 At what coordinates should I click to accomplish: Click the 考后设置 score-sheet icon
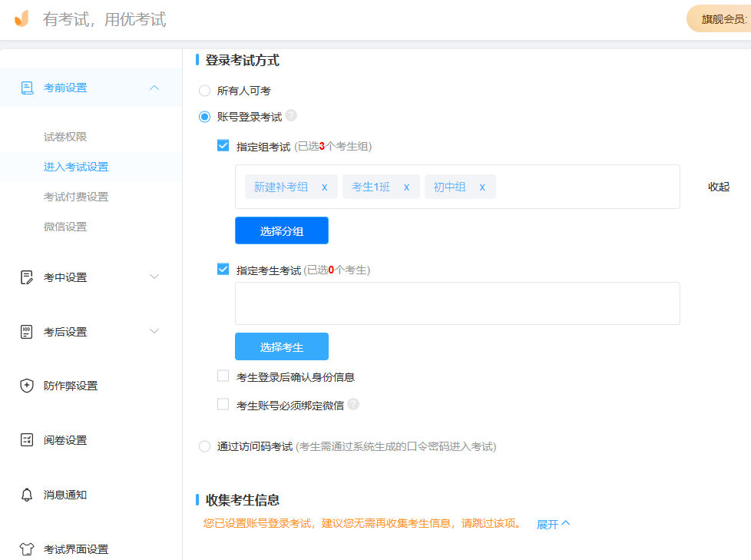coord(27,332)
